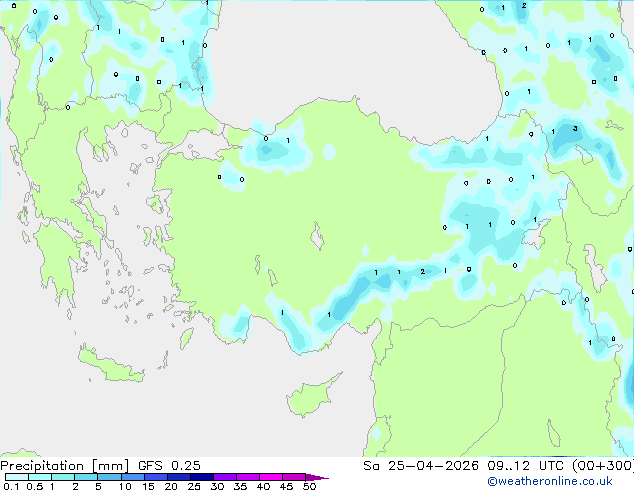Click the purple arrow above the 50 legend label
The width and height of the screenshot is (634, 490).
[317, 478]
